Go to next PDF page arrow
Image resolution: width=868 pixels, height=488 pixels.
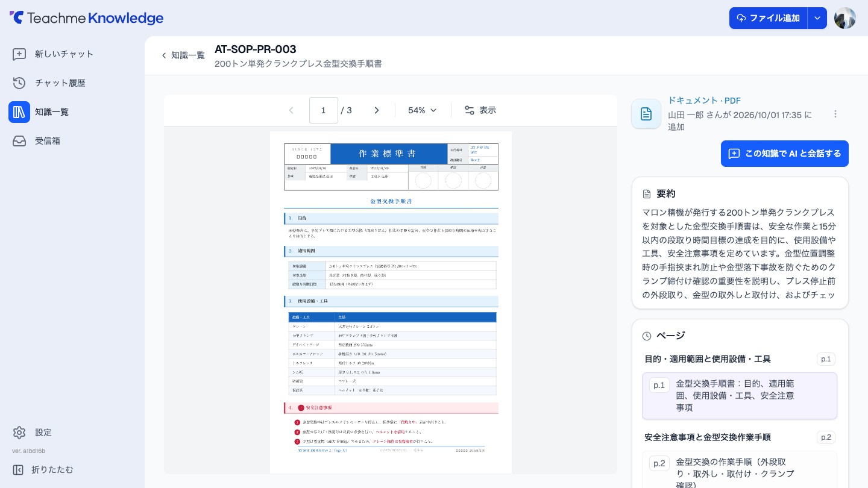(377, 110)
